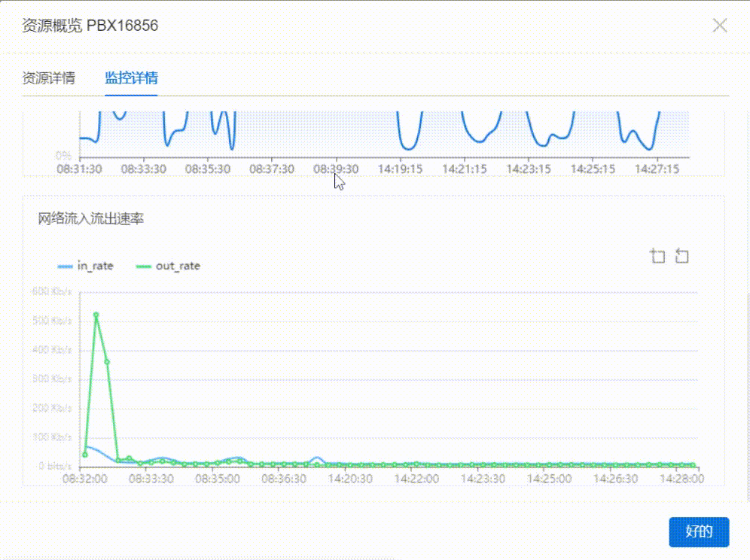Click the dialog title 资源概览 PBX16856

90,26
